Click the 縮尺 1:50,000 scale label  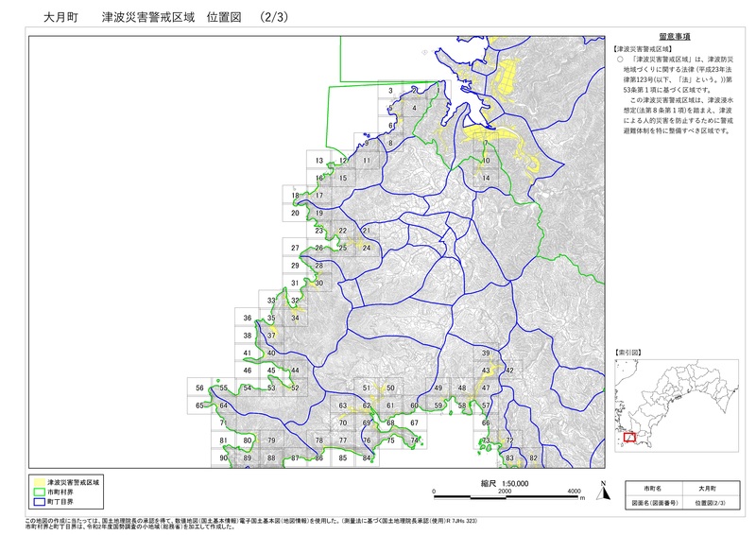504,482
